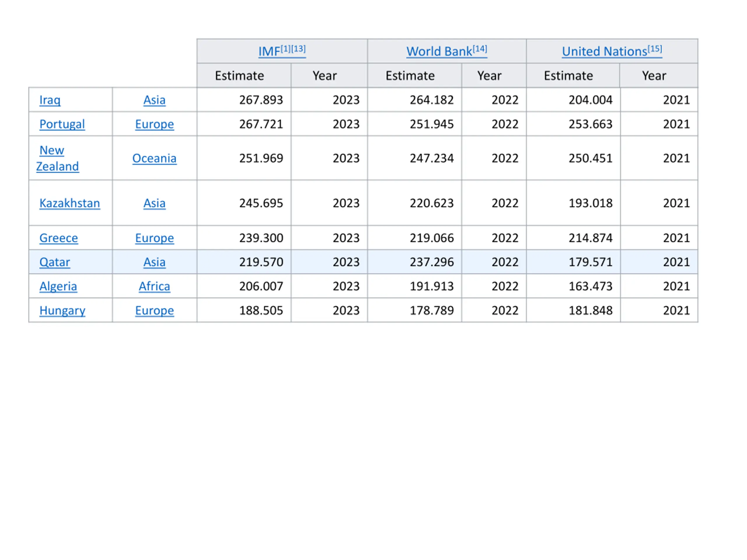
Task: Click the Oceania region link
Action: coord(154,158)
